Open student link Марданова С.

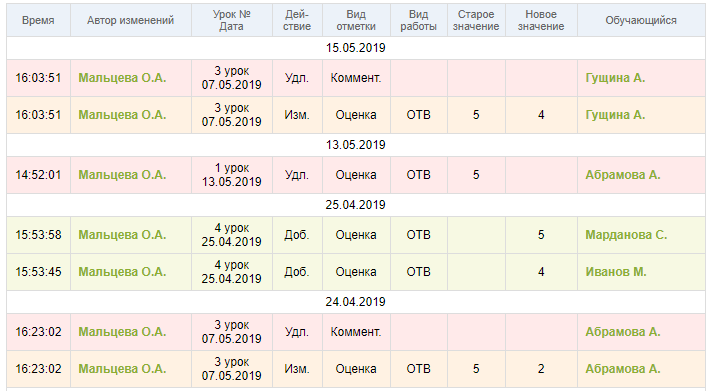pyautogui.click(x=626, y=235)
